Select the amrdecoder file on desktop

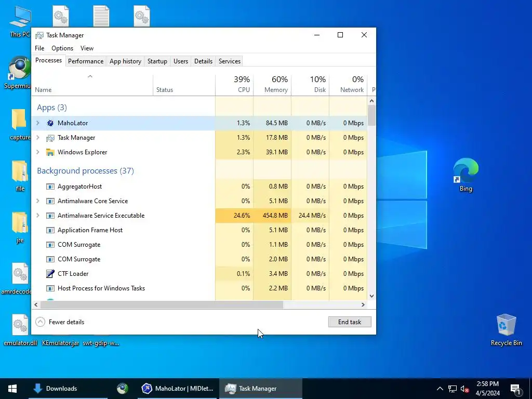tap(16, 279)
